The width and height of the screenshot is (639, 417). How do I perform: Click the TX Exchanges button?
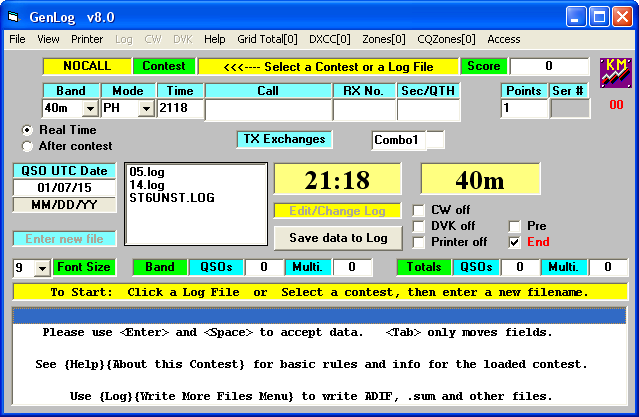click(284, 139)
